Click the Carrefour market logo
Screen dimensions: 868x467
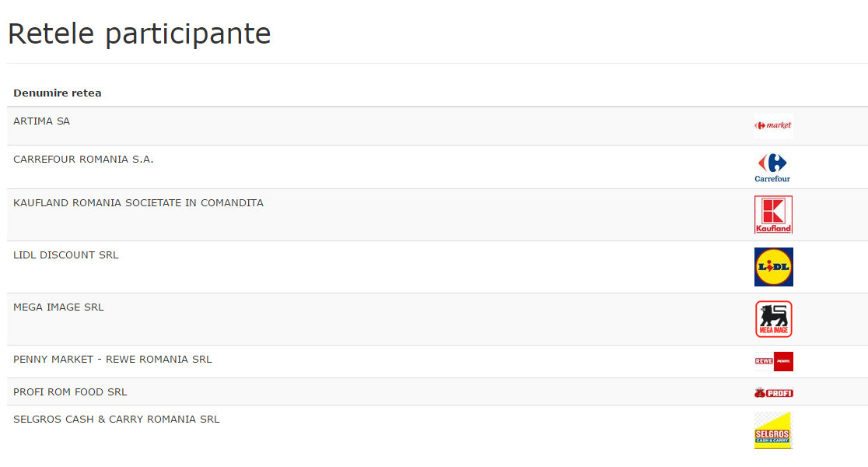[773, 126]
